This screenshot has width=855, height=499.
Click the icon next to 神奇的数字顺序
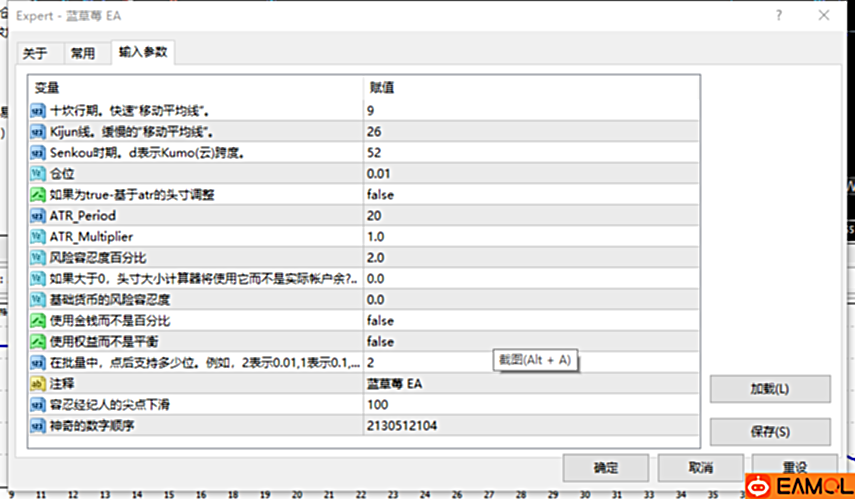click(38, 426)
